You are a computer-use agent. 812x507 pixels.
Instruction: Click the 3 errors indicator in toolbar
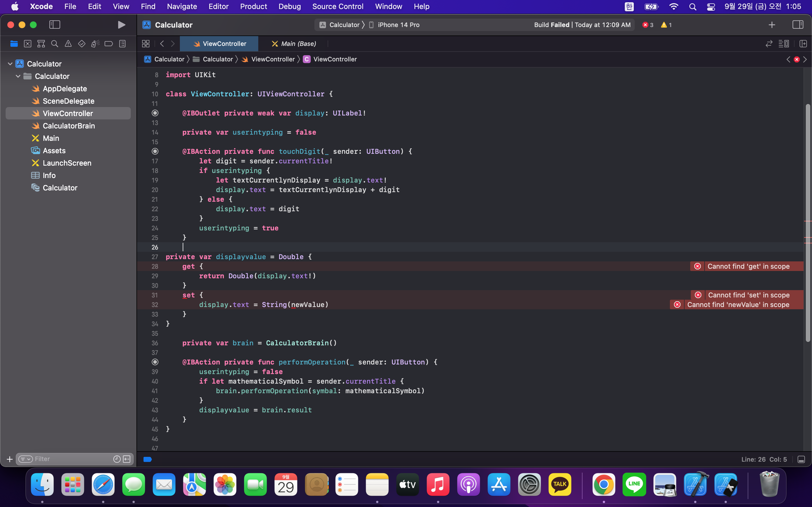click(648, 25)
